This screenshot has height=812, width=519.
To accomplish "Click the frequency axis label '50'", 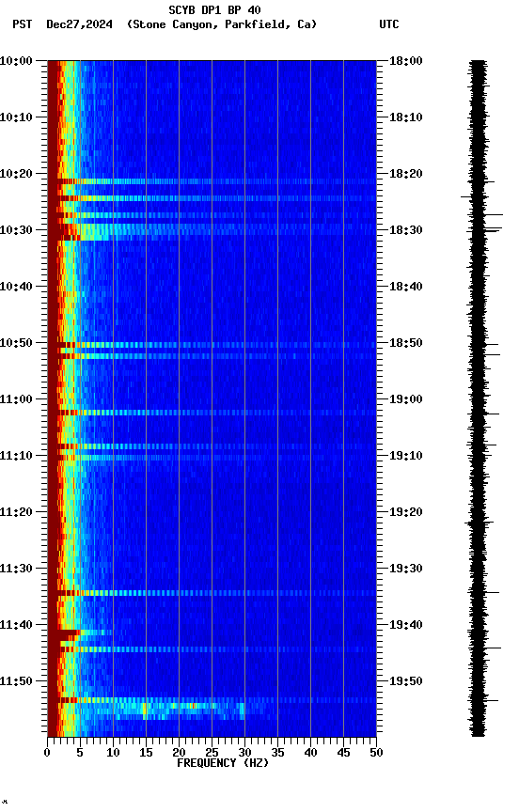I will [376, 753].
